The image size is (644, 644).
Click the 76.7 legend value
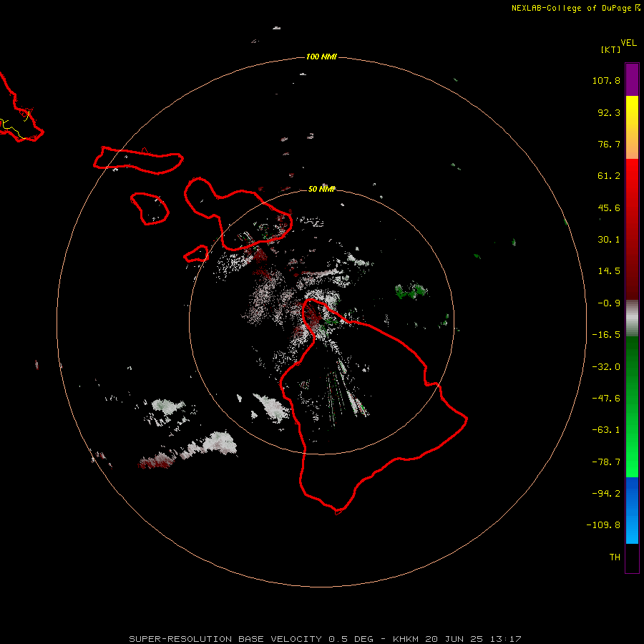(x=609, y=144)
